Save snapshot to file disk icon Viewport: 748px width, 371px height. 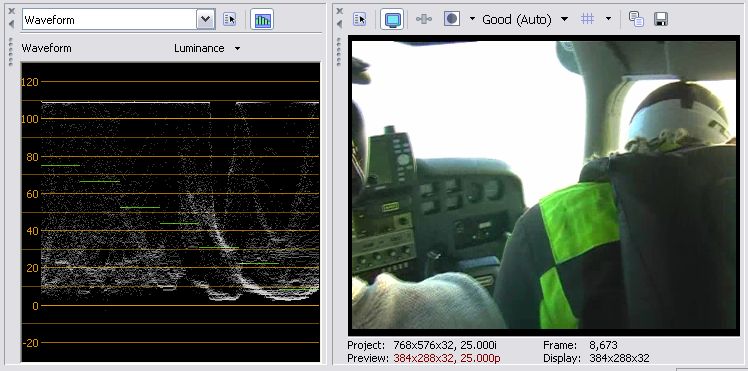661,19
